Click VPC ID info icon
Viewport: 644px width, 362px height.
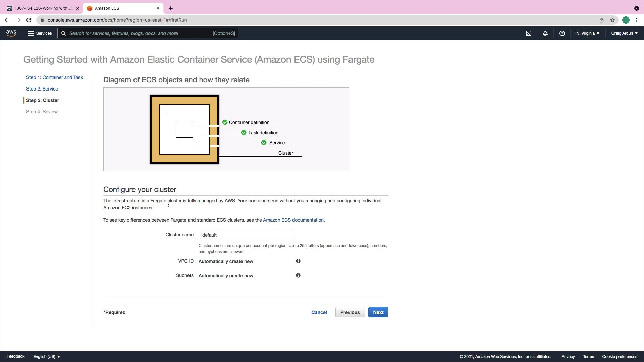tap(298, 261)
